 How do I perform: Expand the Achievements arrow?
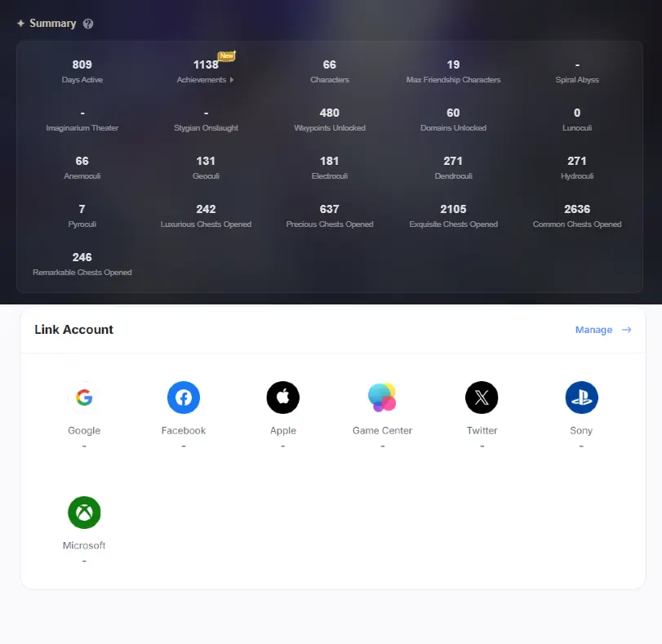point(232,80)
